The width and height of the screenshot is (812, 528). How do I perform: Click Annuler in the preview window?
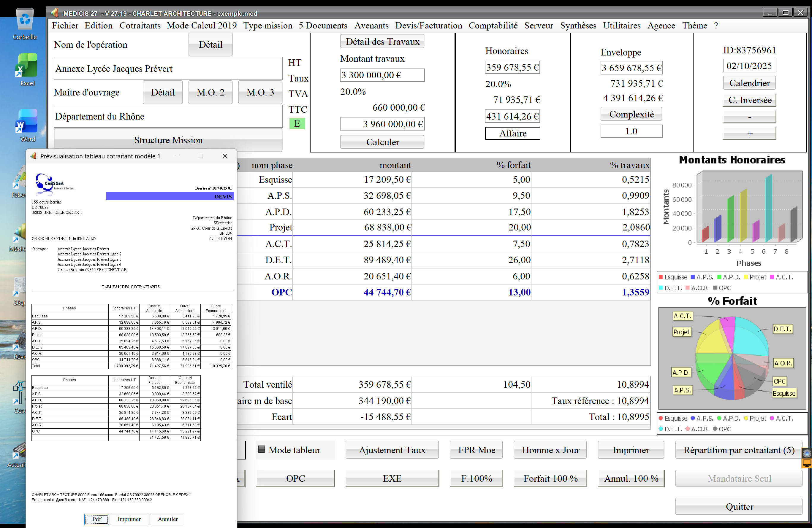coord(167,519)
